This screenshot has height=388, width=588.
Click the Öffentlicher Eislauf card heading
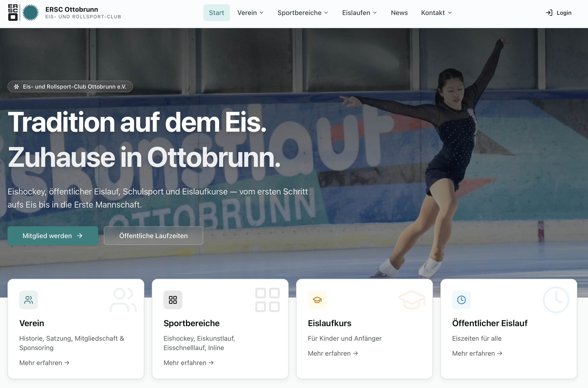pyautogui.click(x=490, y=323)
